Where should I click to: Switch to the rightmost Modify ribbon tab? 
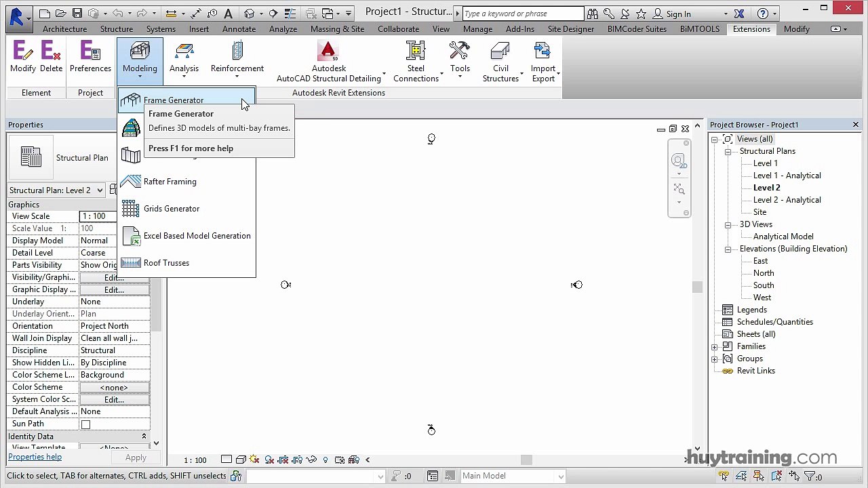(796, 29)
